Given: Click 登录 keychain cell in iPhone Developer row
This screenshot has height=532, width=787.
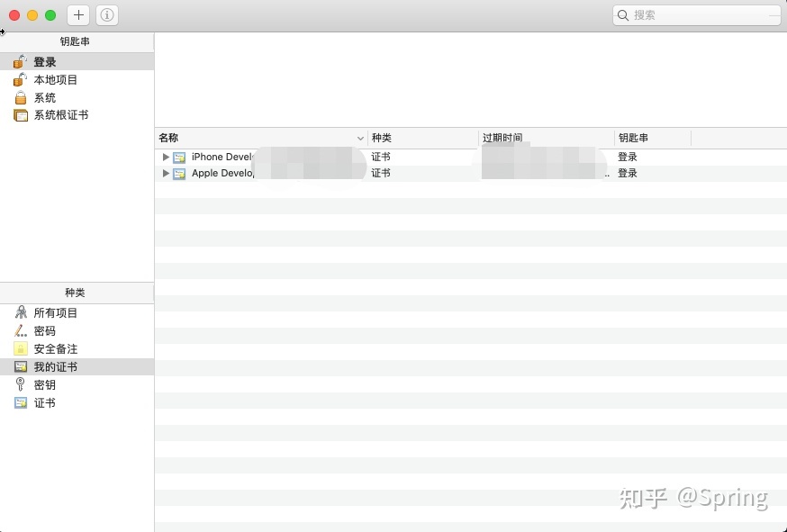Looking at the screenshot, I should [628, 158].
